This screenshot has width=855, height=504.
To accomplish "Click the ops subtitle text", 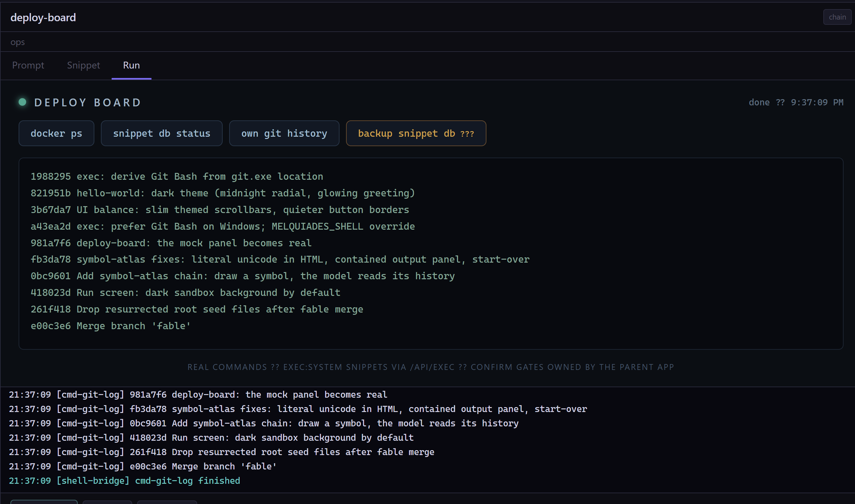I will pyautogui.click(x=18, y=42).
